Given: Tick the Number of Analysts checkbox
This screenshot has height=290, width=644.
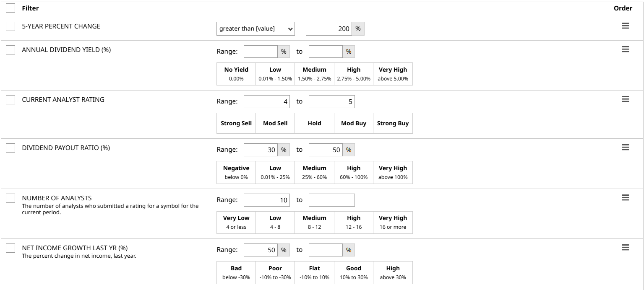Looking at the screenshot, I should pos(10,198).
